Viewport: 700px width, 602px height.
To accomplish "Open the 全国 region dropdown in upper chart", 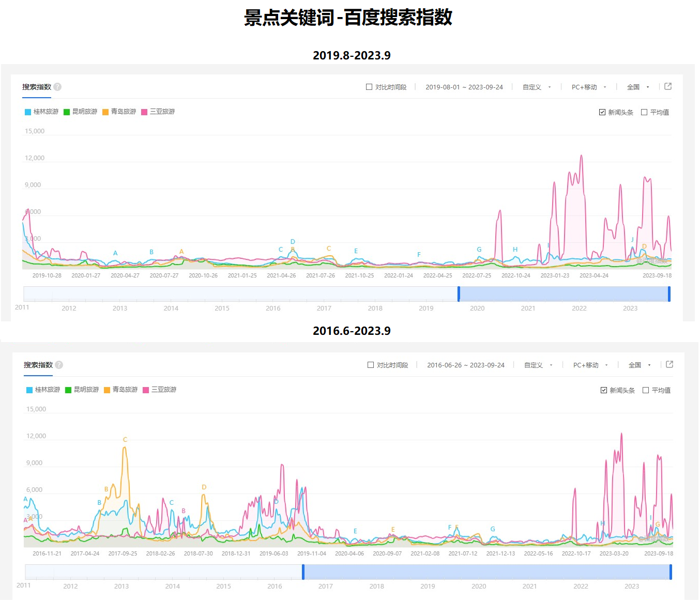I will coord(638,87).
